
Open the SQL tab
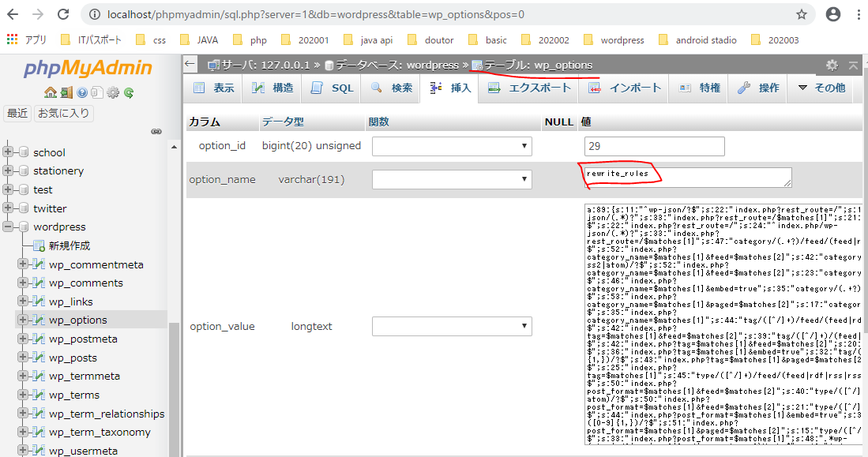[332, 88]
